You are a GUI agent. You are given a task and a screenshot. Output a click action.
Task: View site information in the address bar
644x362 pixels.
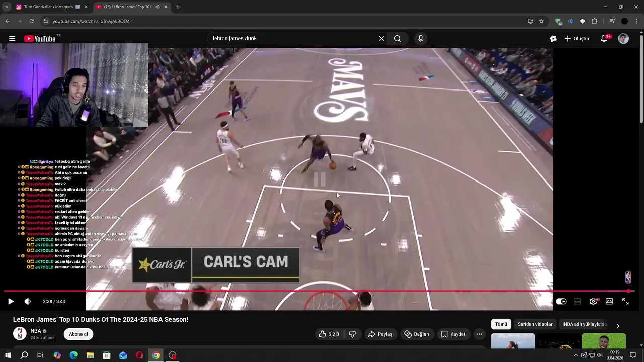tap(46, 21)
